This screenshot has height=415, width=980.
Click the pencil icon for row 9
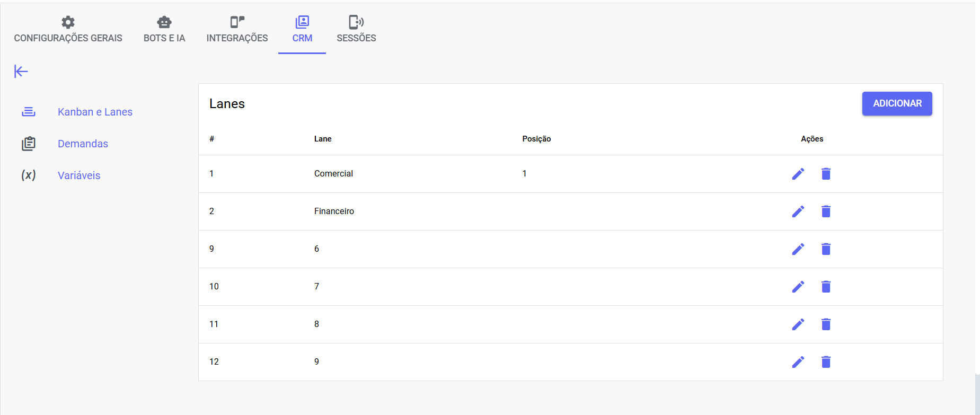(x=798, y=249)
